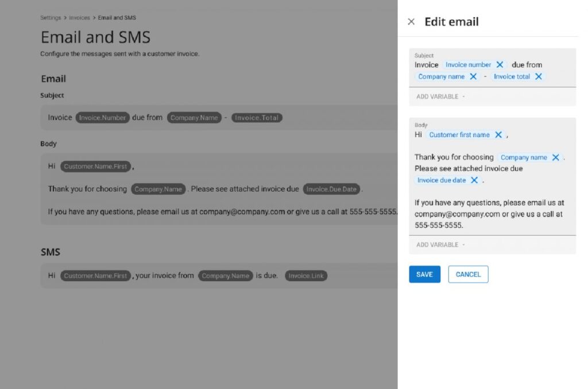Remove Invoice number variable from subject

point(500,65)
